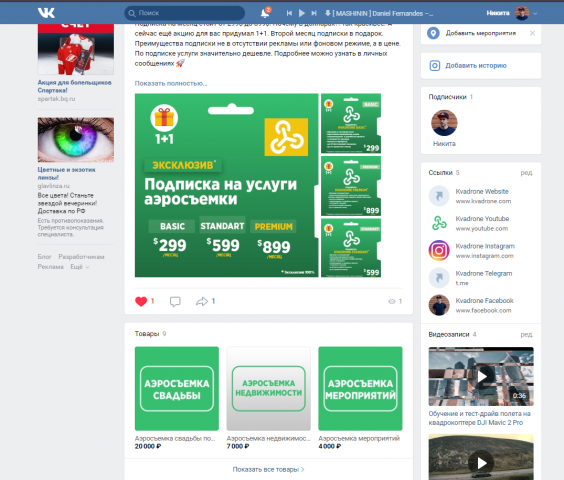Open the Блог footer link
The width and height of the screenshot is (564, 480).
click(45, 257)
